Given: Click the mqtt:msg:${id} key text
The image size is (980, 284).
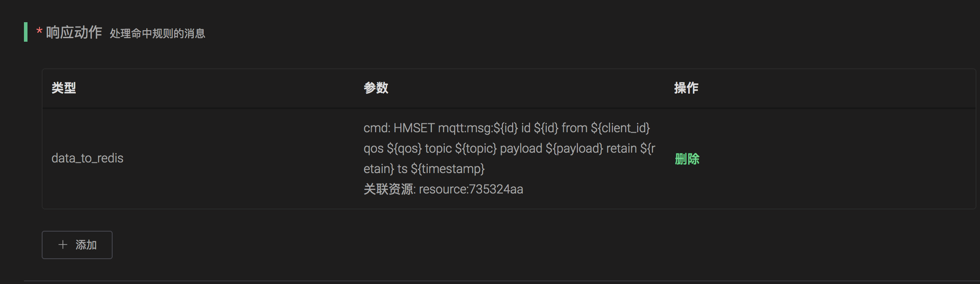Looking at the screenshot, I should (478, 128).
